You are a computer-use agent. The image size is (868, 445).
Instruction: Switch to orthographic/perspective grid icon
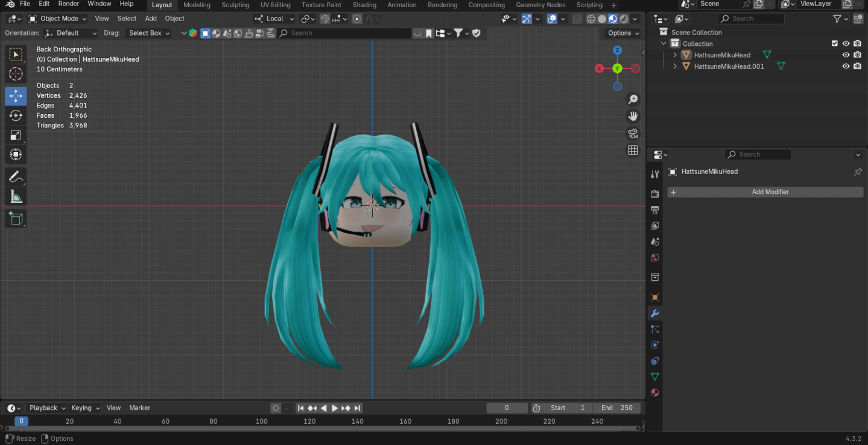tap(633, 150)
